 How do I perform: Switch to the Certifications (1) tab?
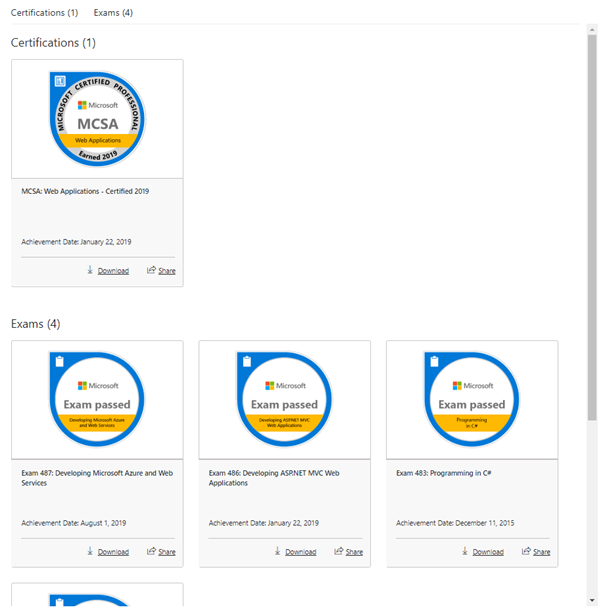[44, 13]
